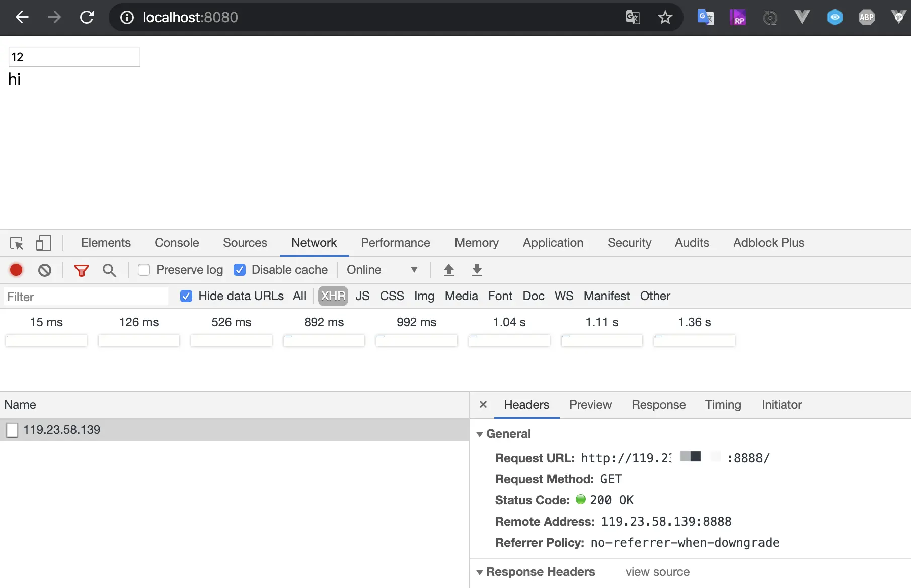Open the Performance panel

(x=396, y=243)
